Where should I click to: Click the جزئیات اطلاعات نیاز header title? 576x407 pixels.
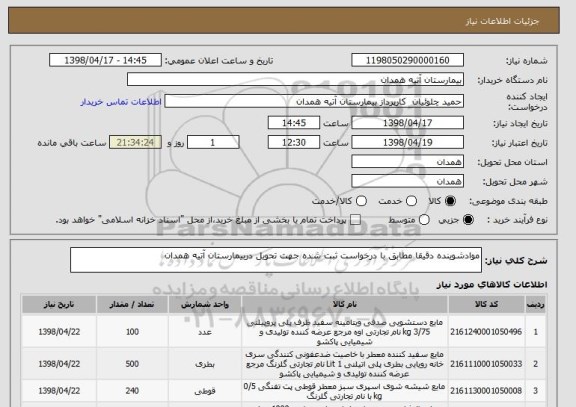click(x=503, y=21)
